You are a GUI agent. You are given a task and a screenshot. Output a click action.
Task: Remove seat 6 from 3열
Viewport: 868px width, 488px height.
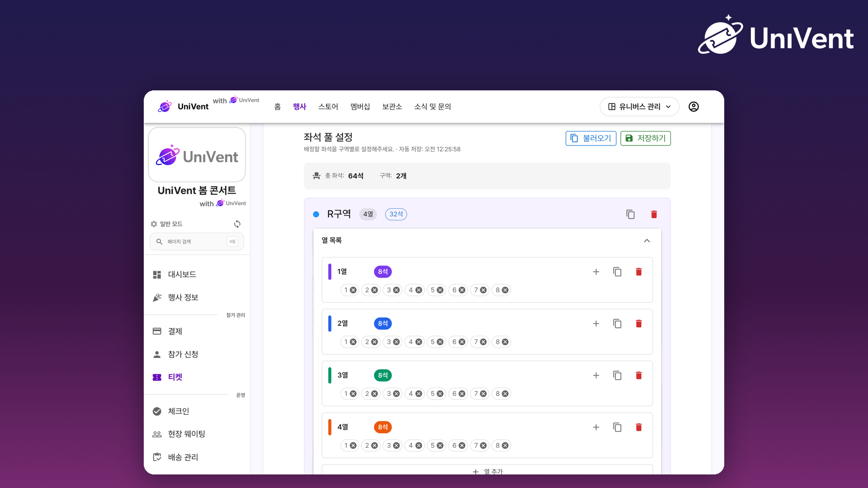(462, 394)
